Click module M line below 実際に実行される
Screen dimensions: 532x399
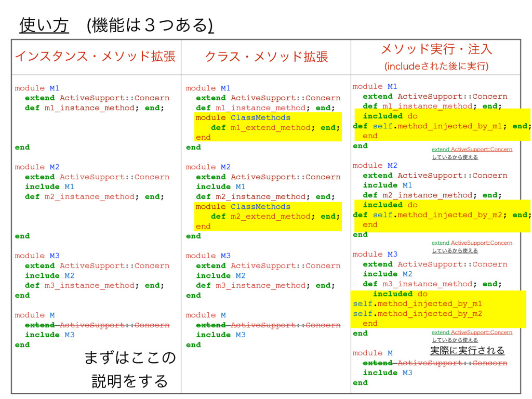point(373,353)
